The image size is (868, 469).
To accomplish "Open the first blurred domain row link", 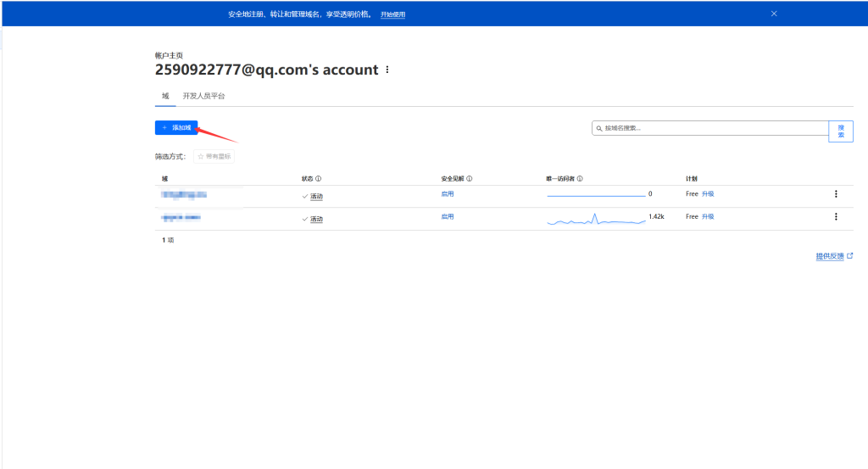I will point(184,194).
